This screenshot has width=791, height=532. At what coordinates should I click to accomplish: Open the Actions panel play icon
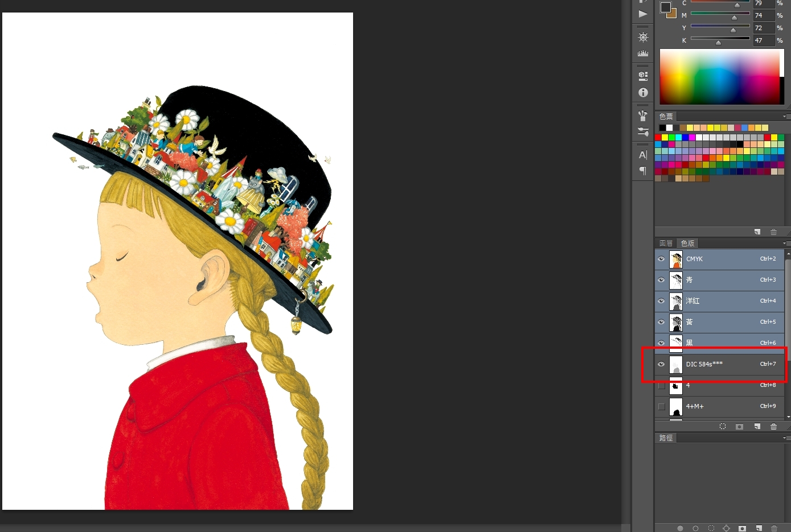[643, 14]
